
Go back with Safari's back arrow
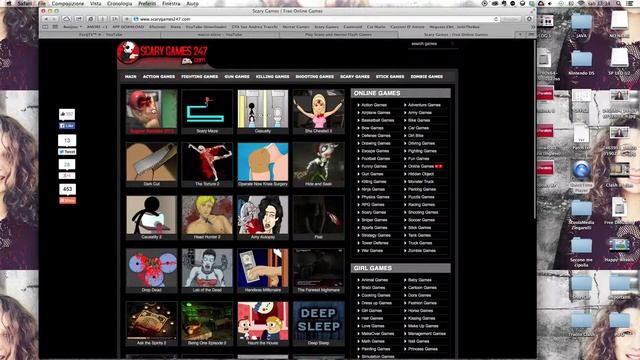46,19
